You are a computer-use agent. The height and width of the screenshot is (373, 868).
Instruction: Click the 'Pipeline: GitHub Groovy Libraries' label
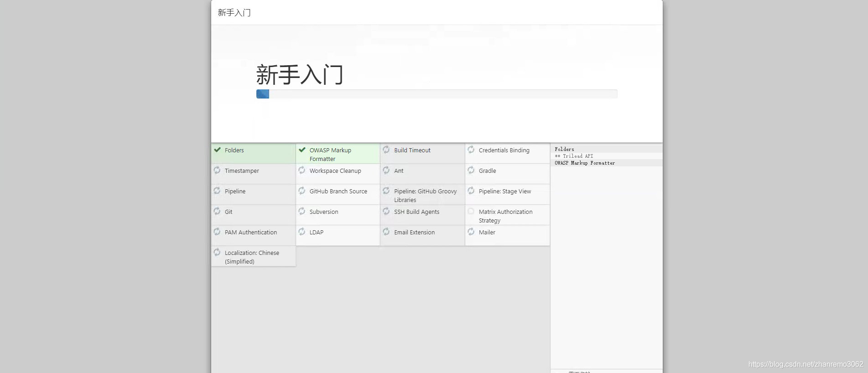tap(425, 196)
